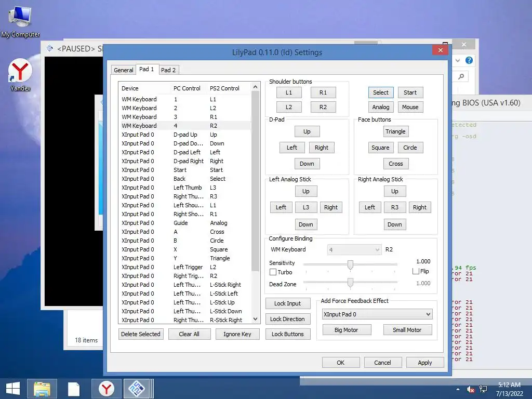The height and width of the screenshot is (399, 532).
Task: Click Ignore Key button
Action: point(237,334)
